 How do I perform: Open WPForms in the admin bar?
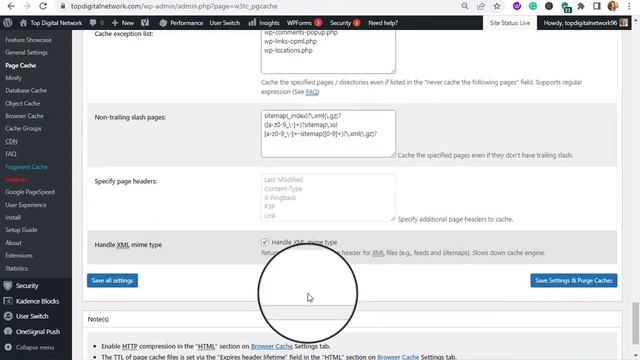[x=304, y=23]
